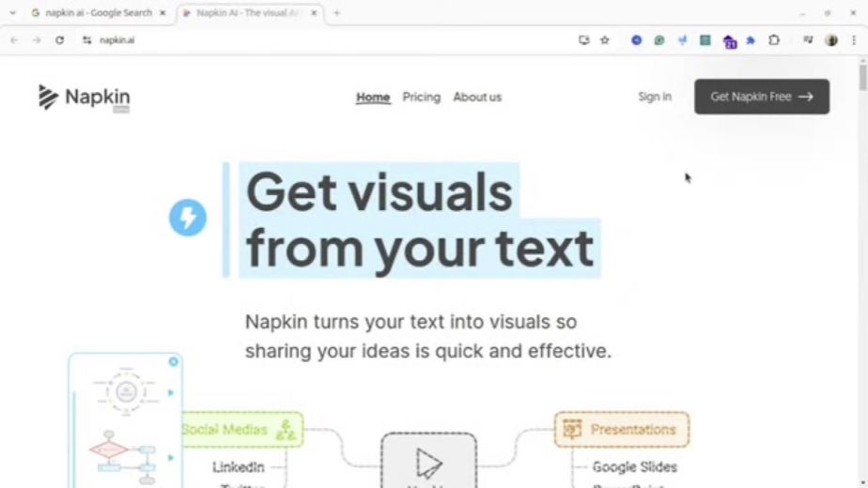Click the Sign in link
The image size is (868, 488).
(655, 97)
